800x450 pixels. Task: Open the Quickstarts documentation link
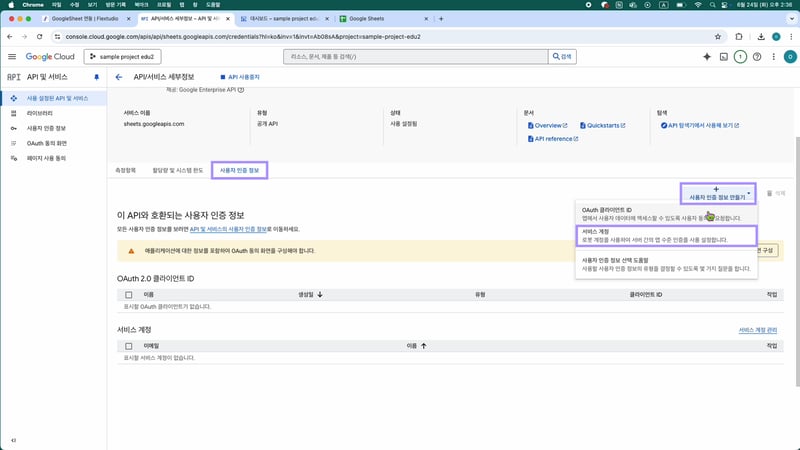coord(603,126)
